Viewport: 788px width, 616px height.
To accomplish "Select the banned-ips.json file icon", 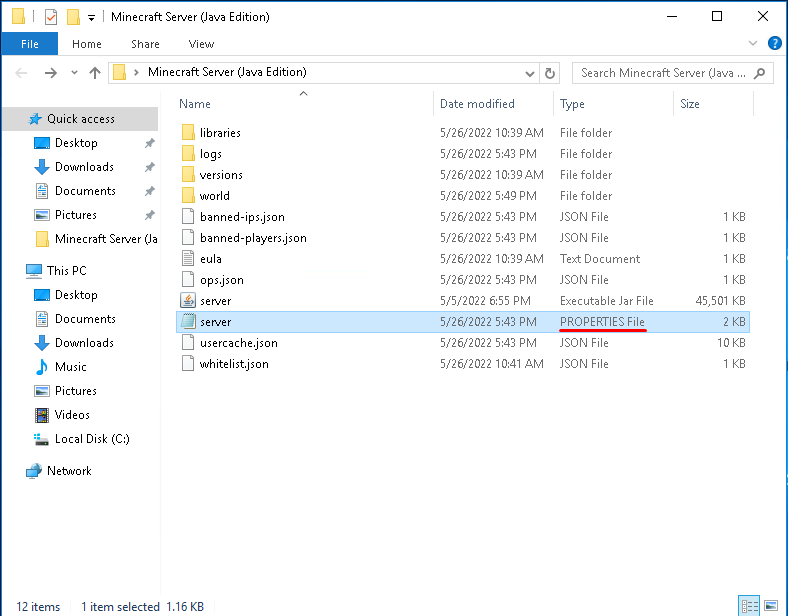I will [x=188, y=217].
